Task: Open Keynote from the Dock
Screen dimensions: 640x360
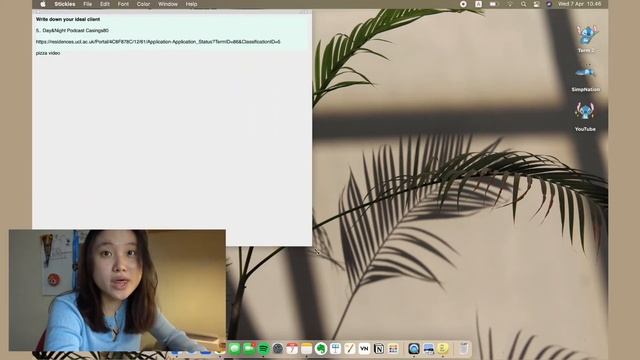Action: coord(336,349)
